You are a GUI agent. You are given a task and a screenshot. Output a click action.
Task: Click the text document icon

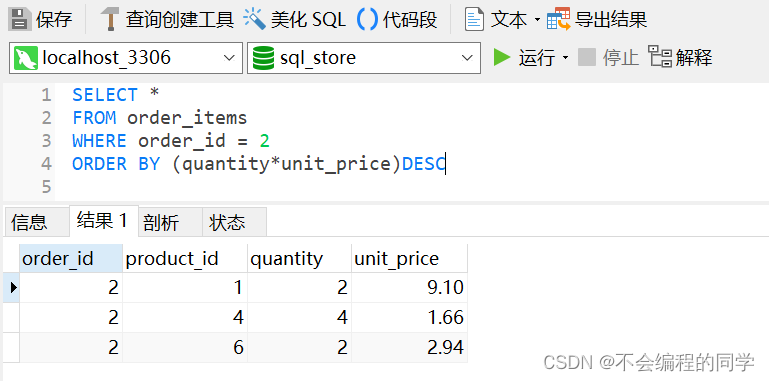click(x=474, y=20)
